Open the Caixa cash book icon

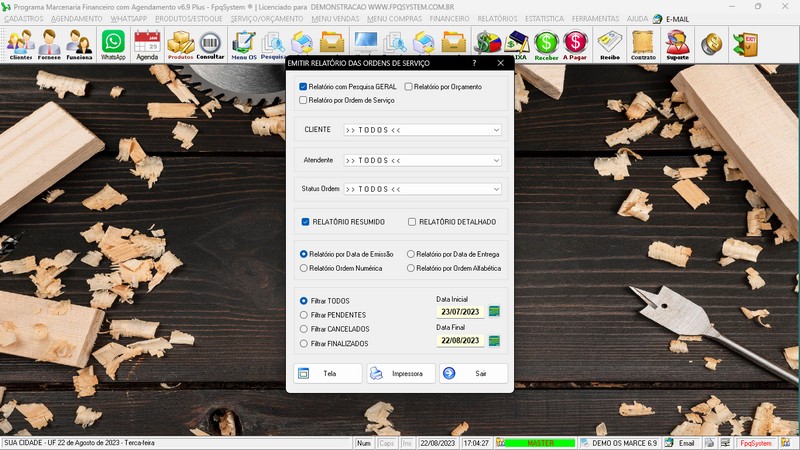tap(517, 45)
